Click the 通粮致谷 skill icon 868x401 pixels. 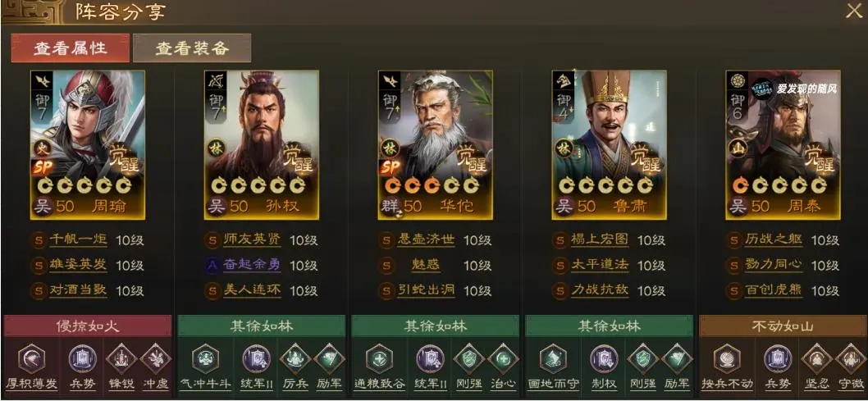(379, 358)
